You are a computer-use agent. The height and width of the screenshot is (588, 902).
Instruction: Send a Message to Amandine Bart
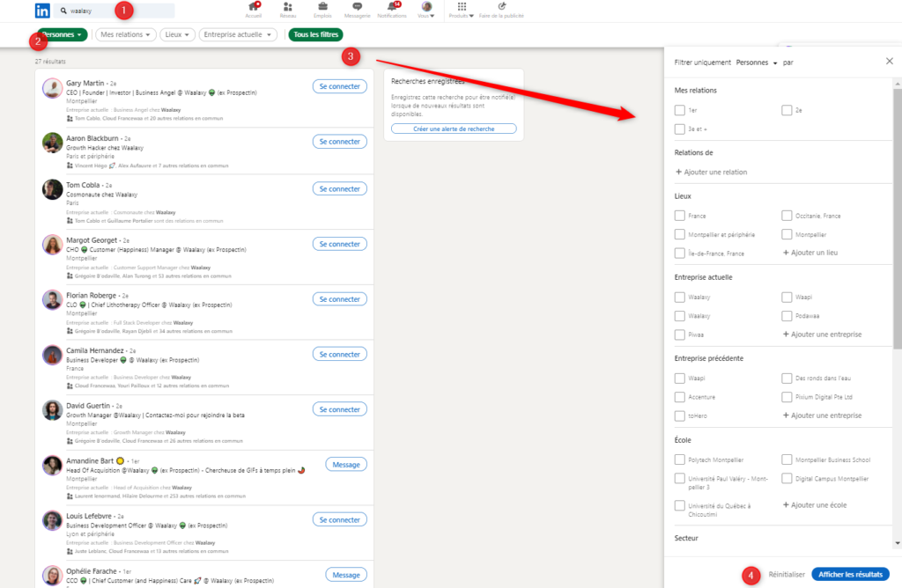(345, 465)
